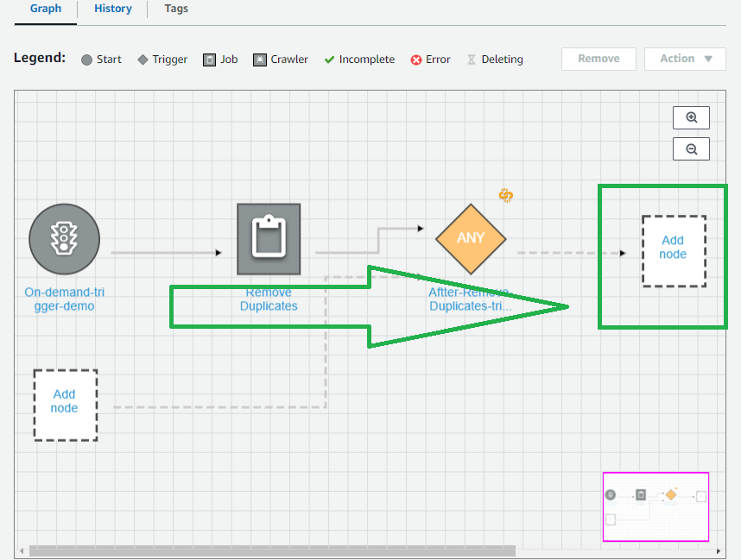Click the scroll left arrow

[22, 551]
